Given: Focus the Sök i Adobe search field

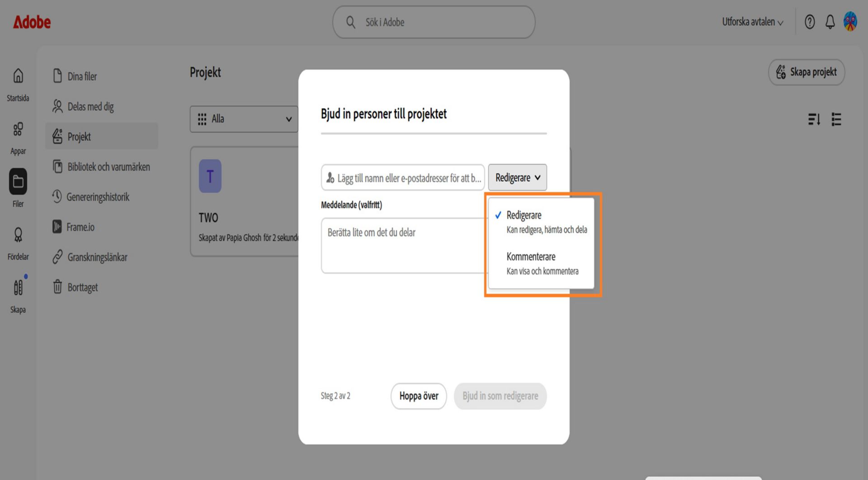Looking at the screenshot, I should [x=434, y=22].
